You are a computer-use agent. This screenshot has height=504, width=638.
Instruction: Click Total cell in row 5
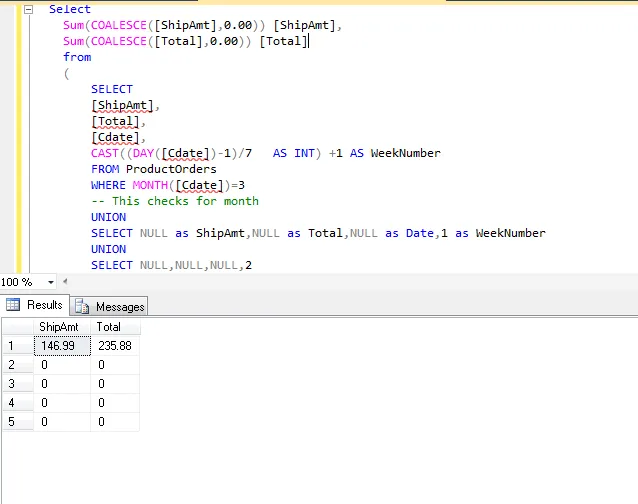point(115,421)
